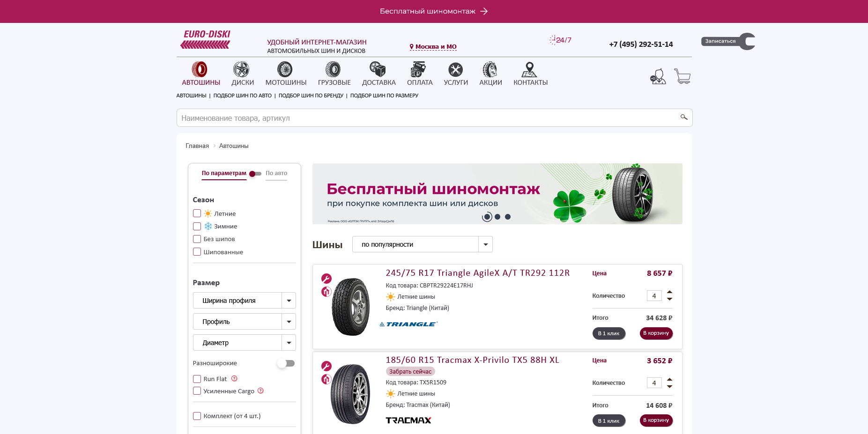Screen dimensions: 868x434
Task: Open the Подбор шин по авто submenu link
Action: pyautogui.click(x=243, y=96)
